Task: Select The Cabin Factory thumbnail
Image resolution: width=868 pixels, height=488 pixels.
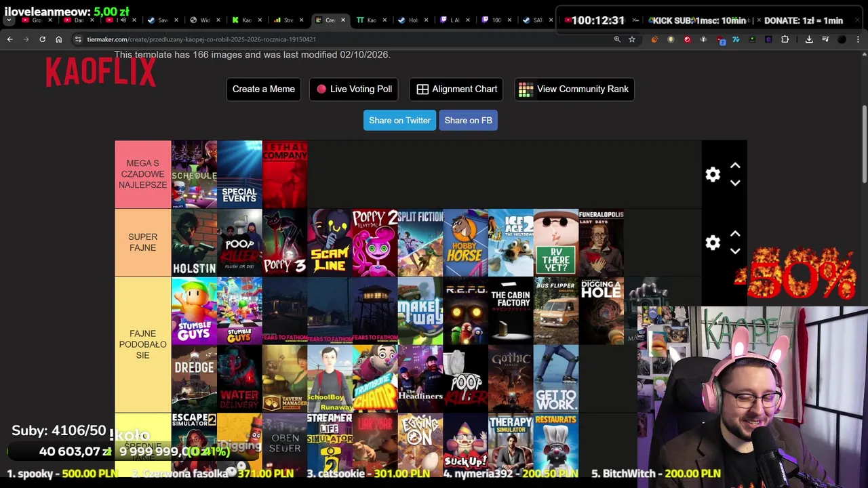Action: tap(511, 311)
